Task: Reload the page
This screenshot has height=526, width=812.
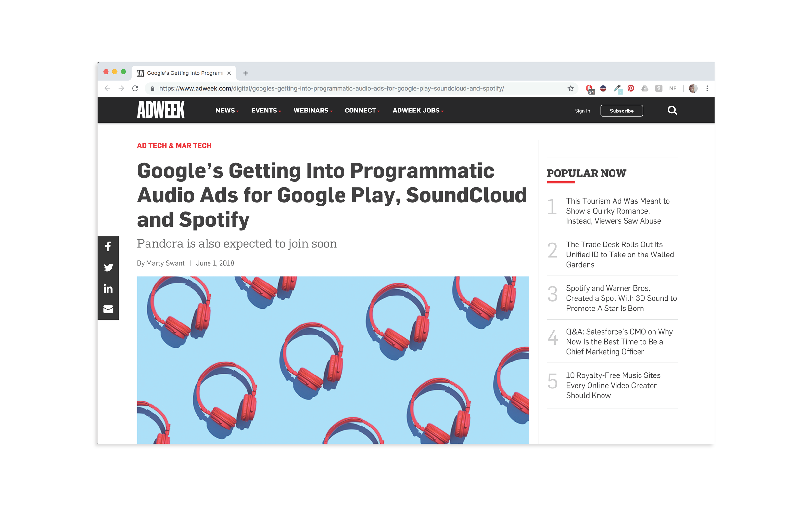Action: pyautogui.click(x=135, y=88)
